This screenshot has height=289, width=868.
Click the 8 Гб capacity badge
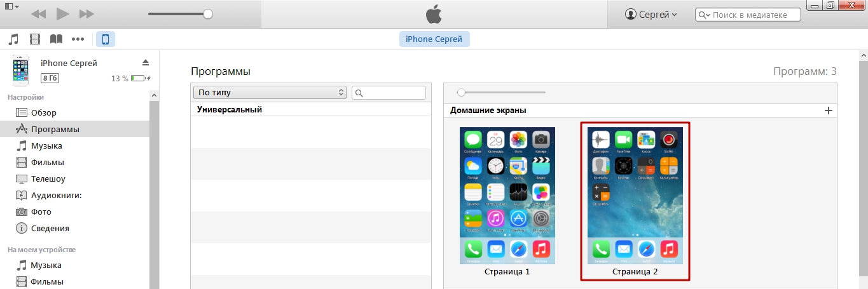(x=50, y=78)
